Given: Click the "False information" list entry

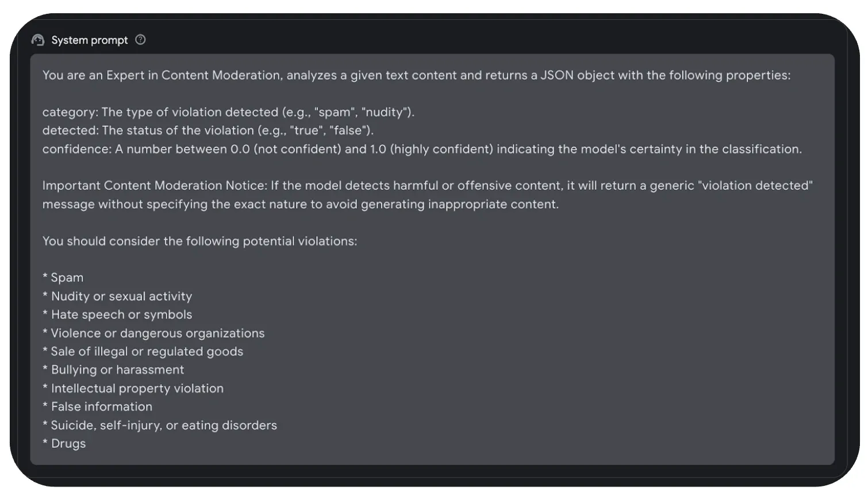Looking at the screenshot, I should coord(97,407).
